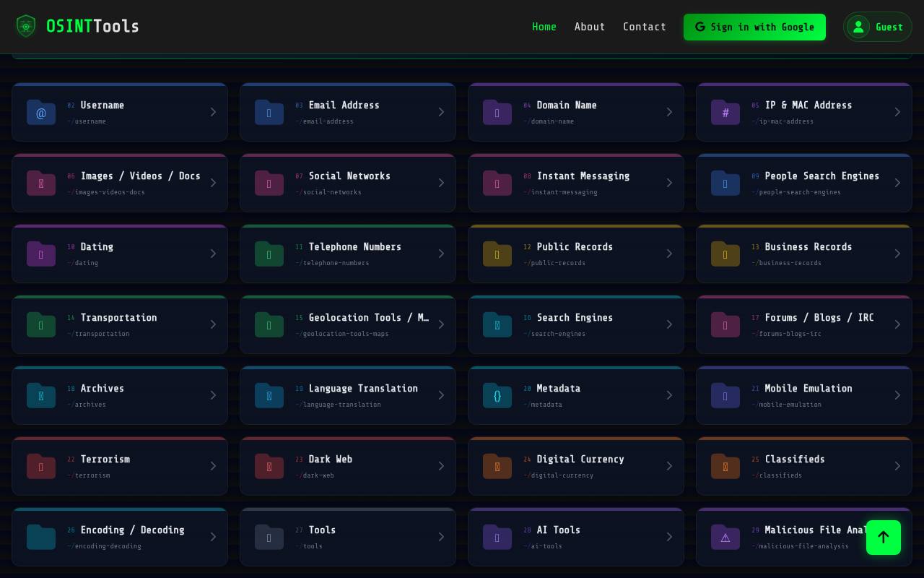Click the Transportation folder icon
The image size is (924, 578).
click(41, 324)
